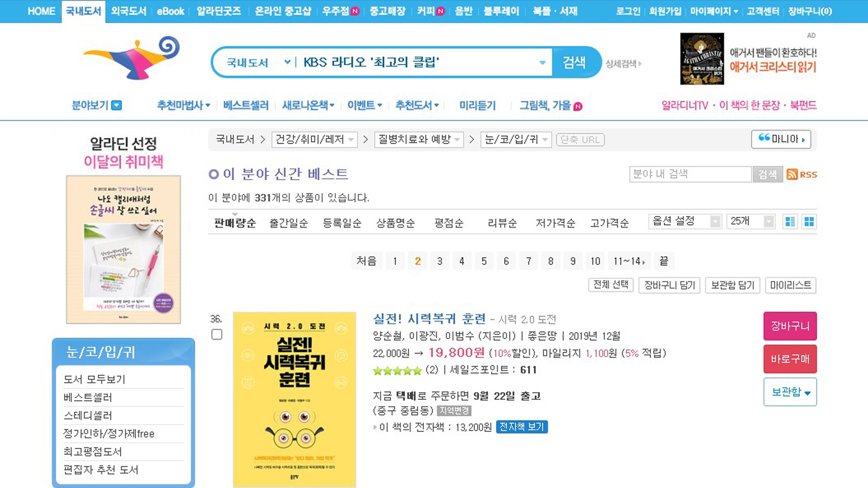Open 스테디셀러 in sidebar
The image size is (868, 488).
tap(88, 415)
